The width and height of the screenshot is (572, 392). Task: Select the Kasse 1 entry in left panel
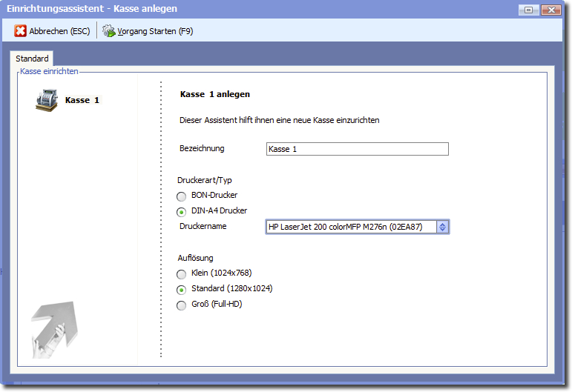tap(82, 100)
